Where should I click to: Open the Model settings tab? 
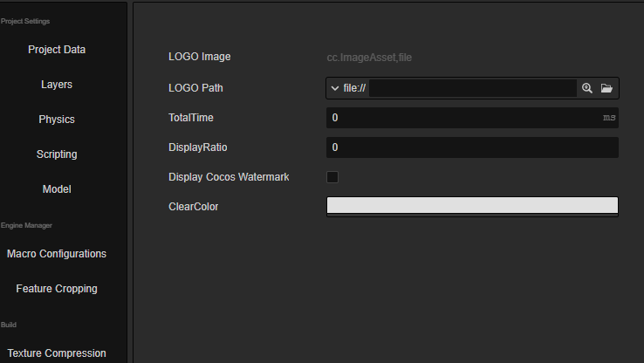click(57, 189)
